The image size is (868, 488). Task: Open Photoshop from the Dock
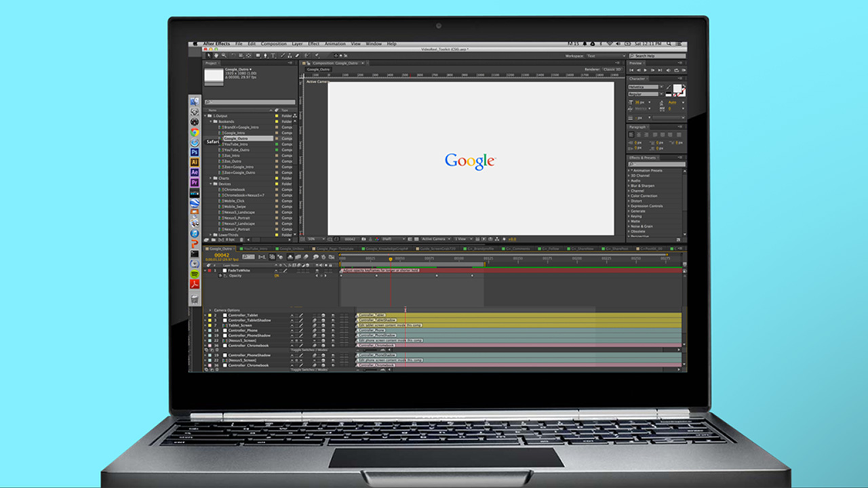pyautogui.click(x=195, y=152)
